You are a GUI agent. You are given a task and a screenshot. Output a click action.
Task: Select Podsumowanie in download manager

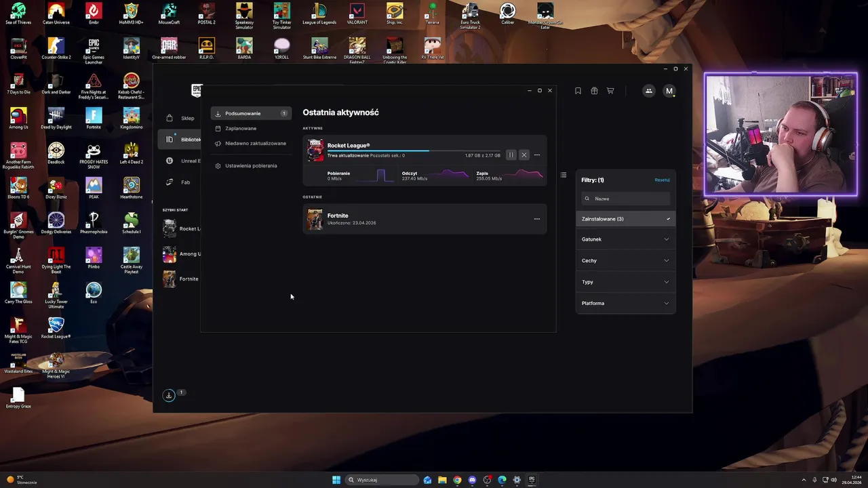tap(251, 113)
